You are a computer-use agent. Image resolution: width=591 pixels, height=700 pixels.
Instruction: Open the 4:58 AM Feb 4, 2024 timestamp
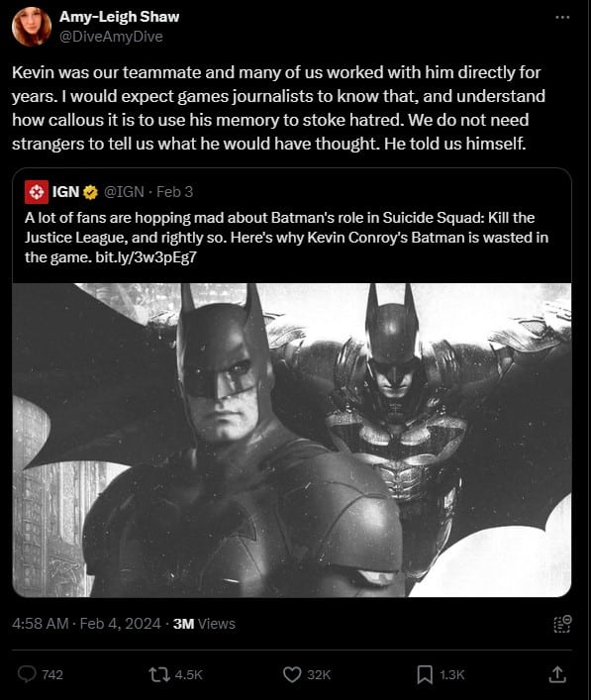click(86, 623)
